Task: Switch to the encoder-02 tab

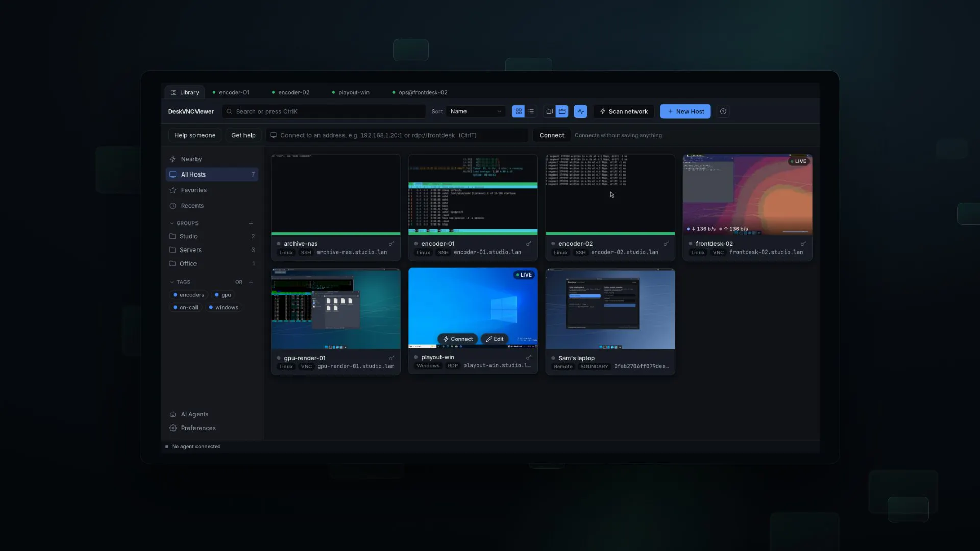Action: (290, 92)
